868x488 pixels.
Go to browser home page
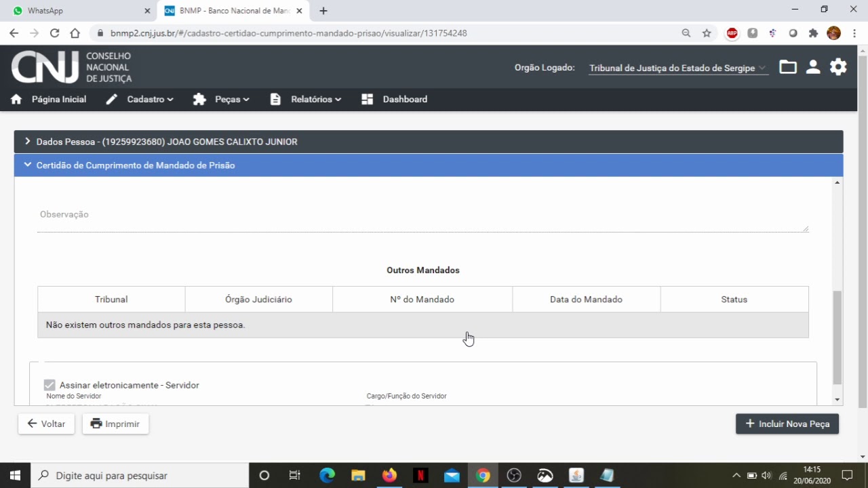pyautogui.click(x=75, y=33)
